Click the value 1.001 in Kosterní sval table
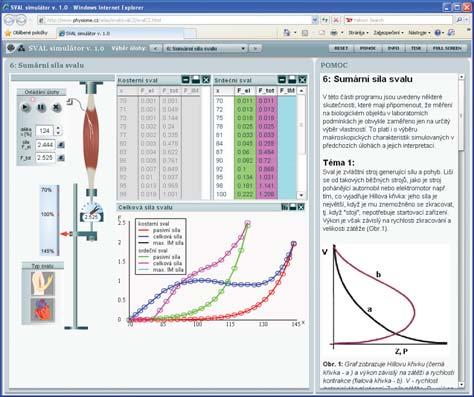Image resolution: width=474 pixels, height=397 pixels. pos(170,194)
